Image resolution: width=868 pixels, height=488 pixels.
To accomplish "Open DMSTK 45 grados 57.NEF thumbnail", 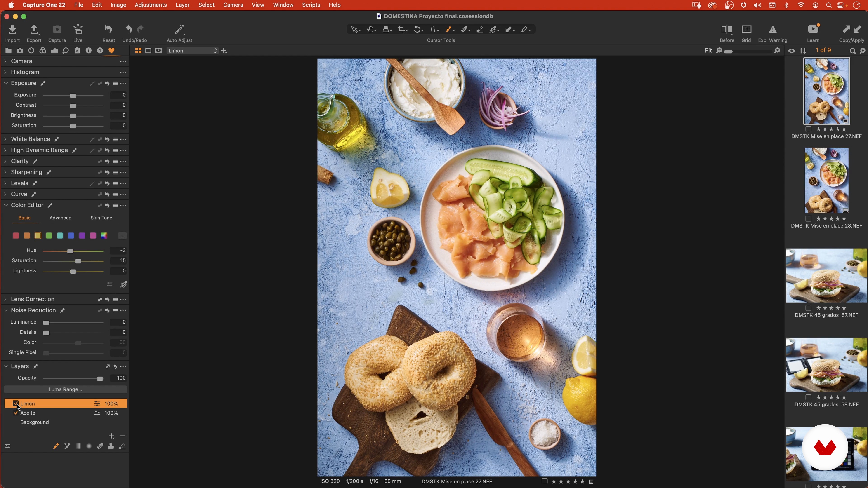I will [826, 275].
